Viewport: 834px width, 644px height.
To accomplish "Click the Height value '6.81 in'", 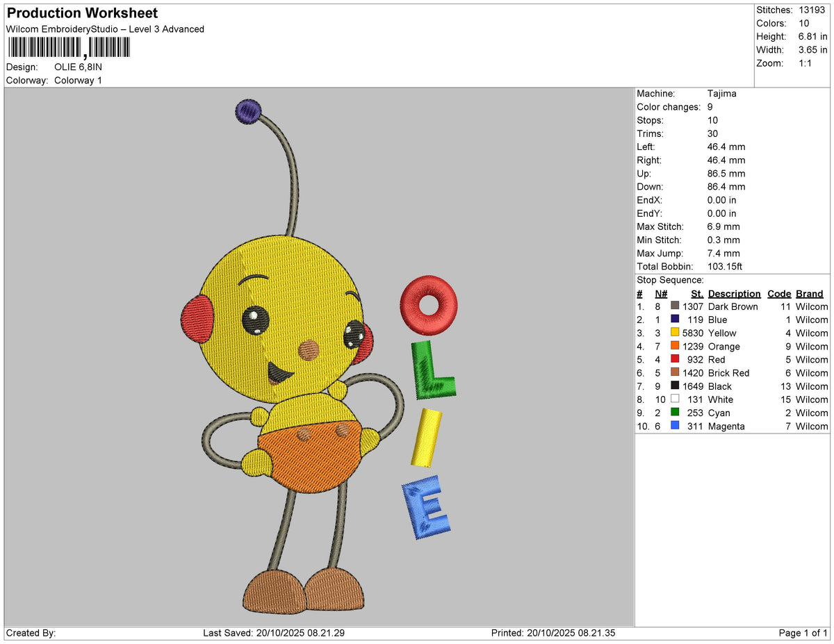I will coord(813,36).
